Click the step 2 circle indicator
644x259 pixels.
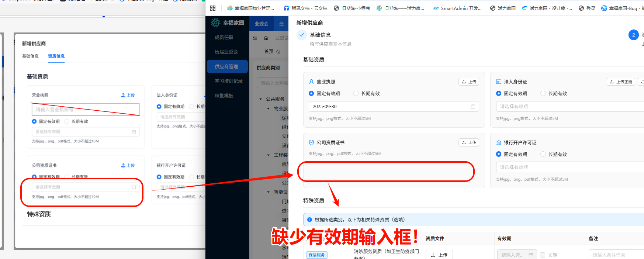click(x=634, y=35)
